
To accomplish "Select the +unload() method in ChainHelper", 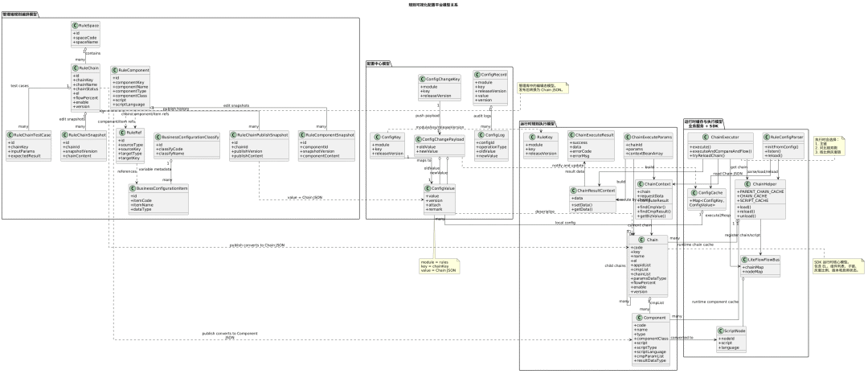I will (746, 215).
